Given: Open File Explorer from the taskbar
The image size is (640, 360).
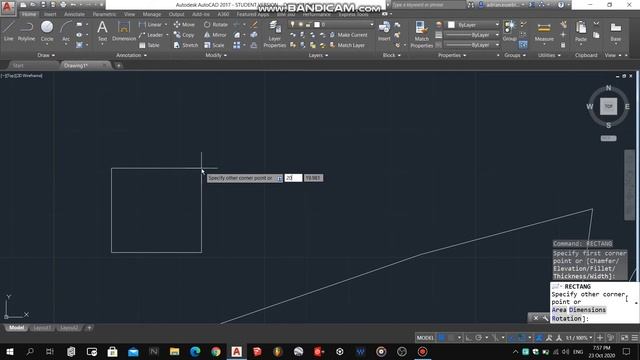Looking at the screenshot, I should point(174,351).
